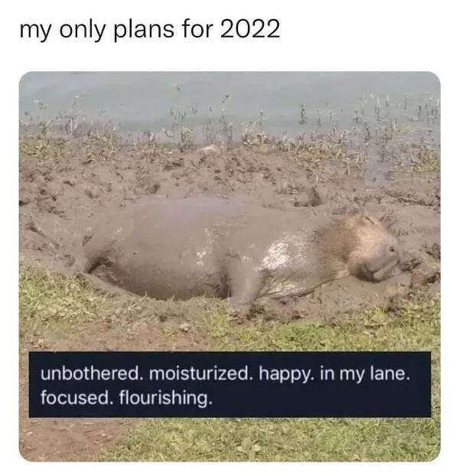Click the word "unbothered." in the caption
The image size is (459, 476).
pos(92,373)
